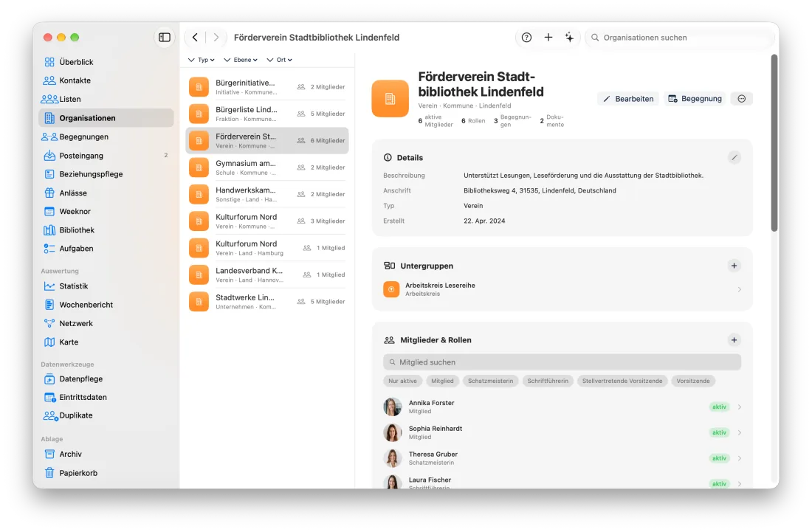The width and height of the screenshot is (812, 532).
Task: Click the large orange organisation icon in header
Action: coord(390,98)
